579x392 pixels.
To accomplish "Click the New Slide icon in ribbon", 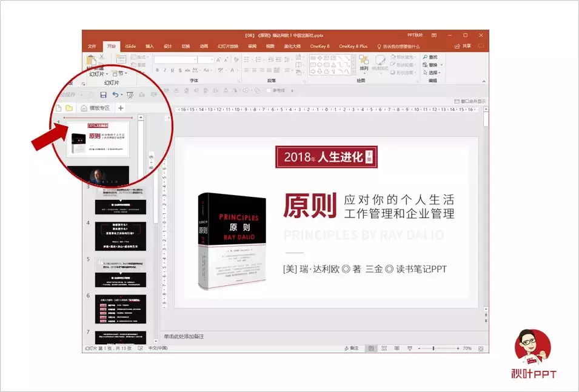I will [x=121, y=59].
